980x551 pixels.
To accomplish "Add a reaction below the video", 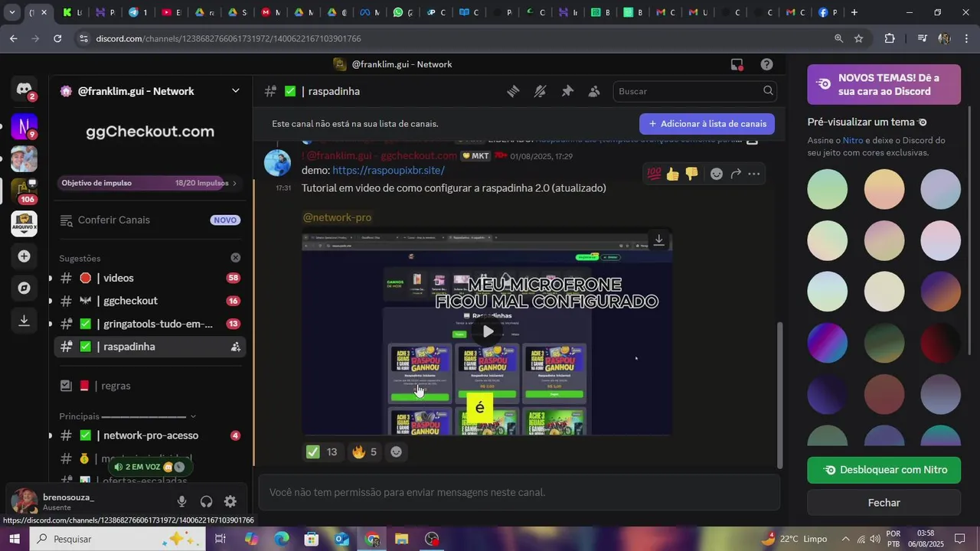I will coord(396,452).
